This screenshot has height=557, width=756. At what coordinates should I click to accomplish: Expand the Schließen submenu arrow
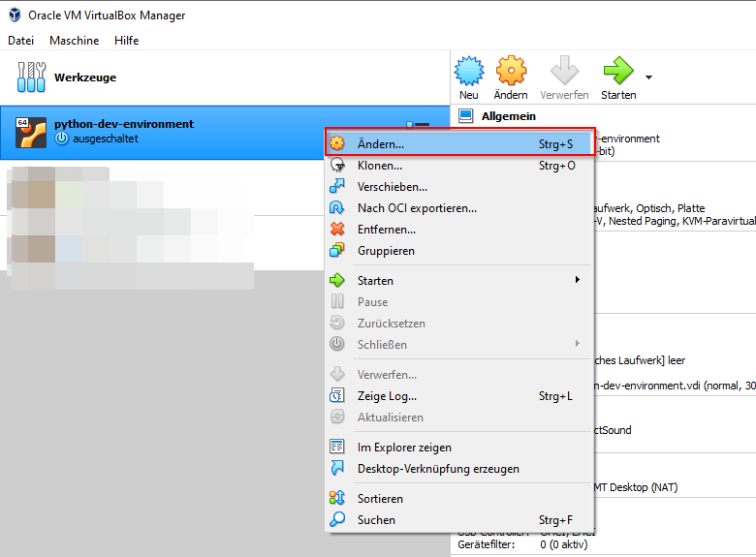(x=577, y=344)
